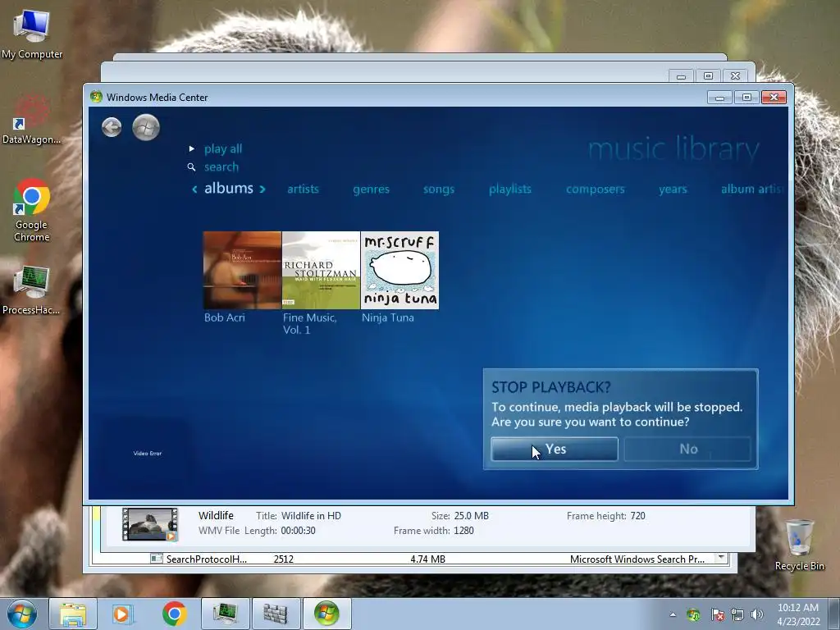Click the PID 2512 cell
840x630 pixels.
284,559
